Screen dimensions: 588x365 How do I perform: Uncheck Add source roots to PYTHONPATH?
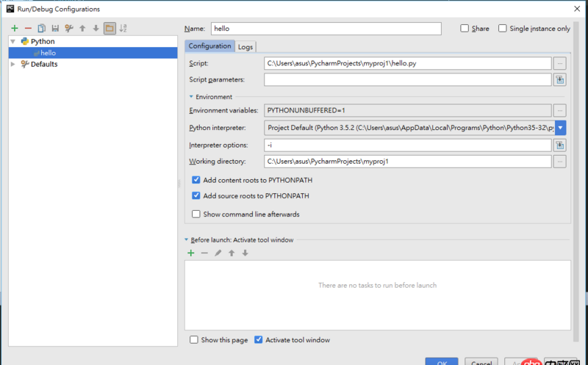pos(196,195)
